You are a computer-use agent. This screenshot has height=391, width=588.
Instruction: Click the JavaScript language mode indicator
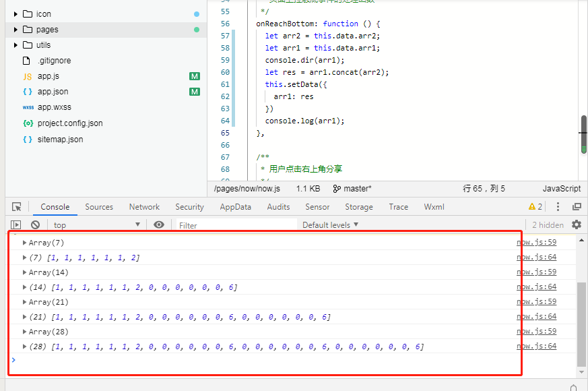(x=561, y=189)
